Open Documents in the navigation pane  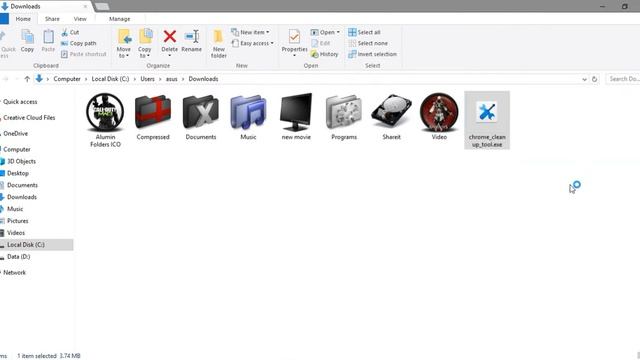tap(22, 185)
